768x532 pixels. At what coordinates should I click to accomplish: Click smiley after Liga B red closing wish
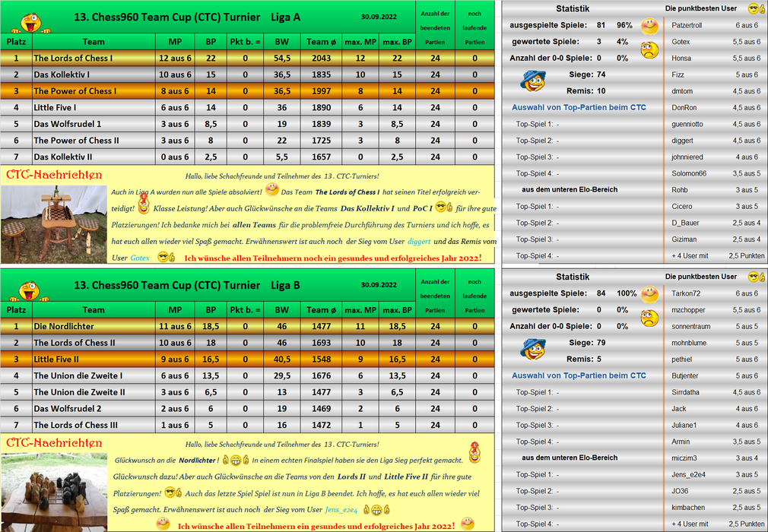point(468,524)
